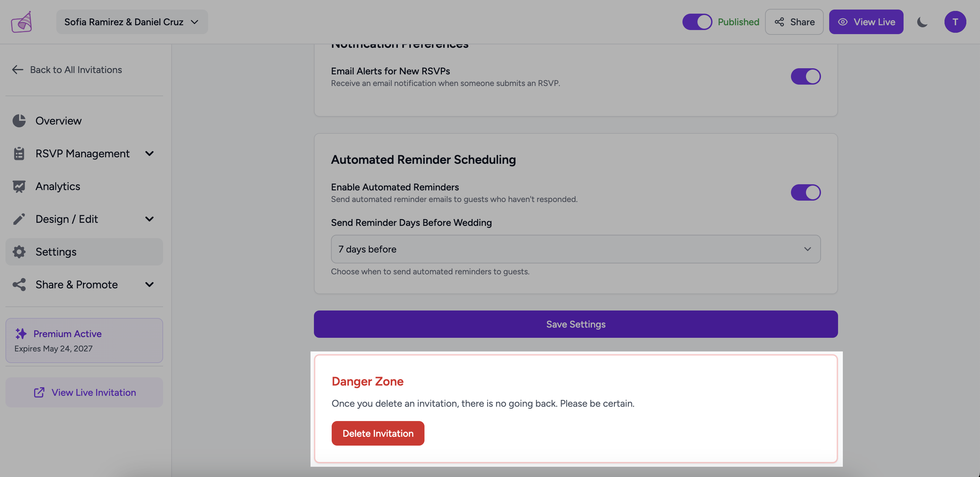Viewport: 980px width, 477px height.
Task: Open the 7 days before dropdown
Action: point(576,249)
